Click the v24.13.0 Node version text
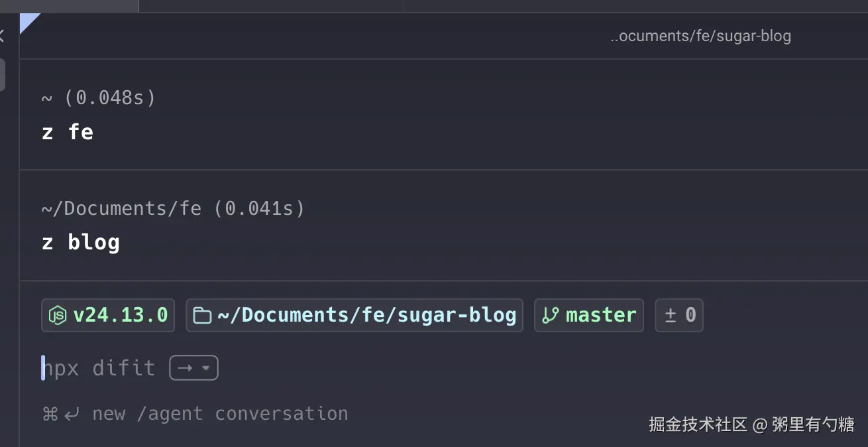Viewport: 868px width, 447px height. [x=120, y=316]
